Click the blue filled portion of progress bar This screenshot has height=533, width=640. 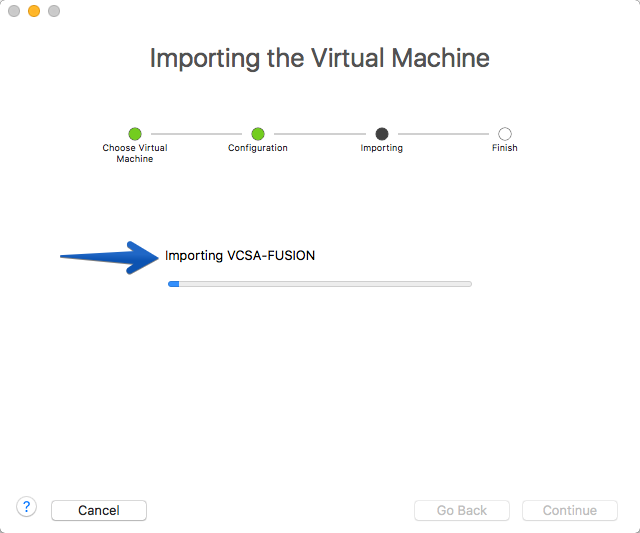[x=173, y=284]
